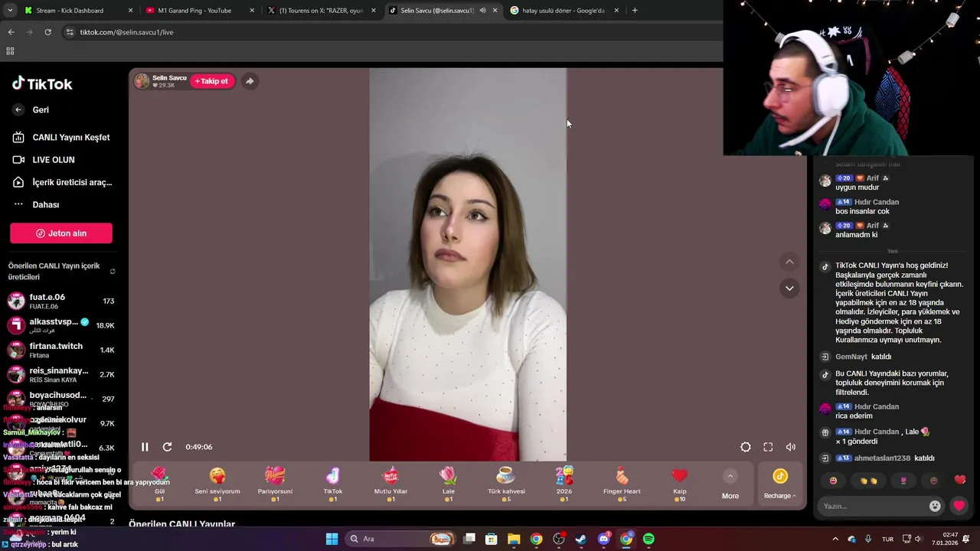Go to next live with down chevron
980x551 pixels.
[x=789, y=289]
